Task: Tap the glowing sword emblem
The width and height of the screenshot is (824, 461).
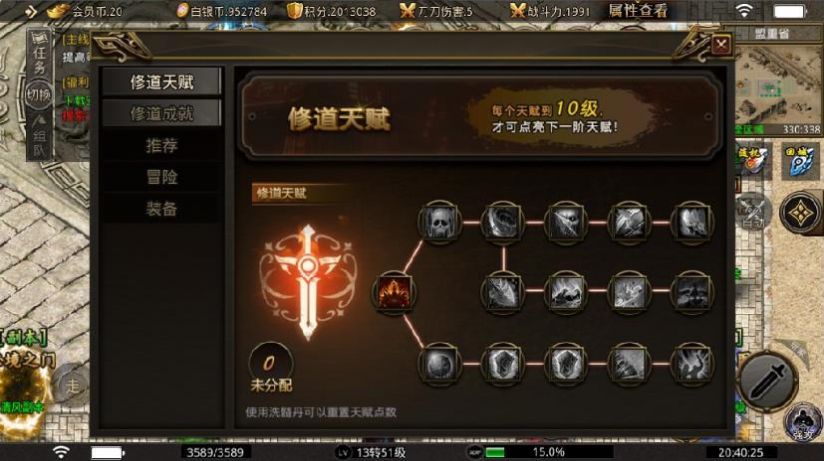Action: pyautogui.click(x=308, y=282)
